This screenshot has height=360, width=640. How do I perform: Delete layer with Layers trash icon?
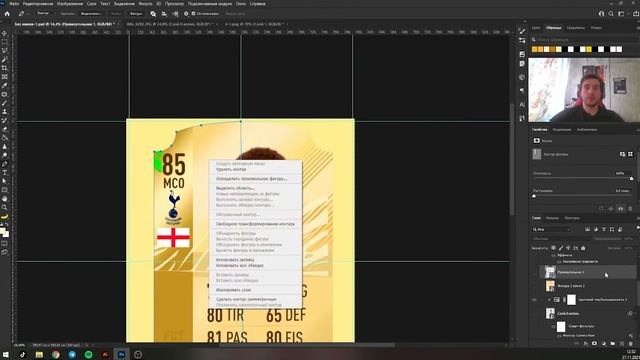coord(631,344)
